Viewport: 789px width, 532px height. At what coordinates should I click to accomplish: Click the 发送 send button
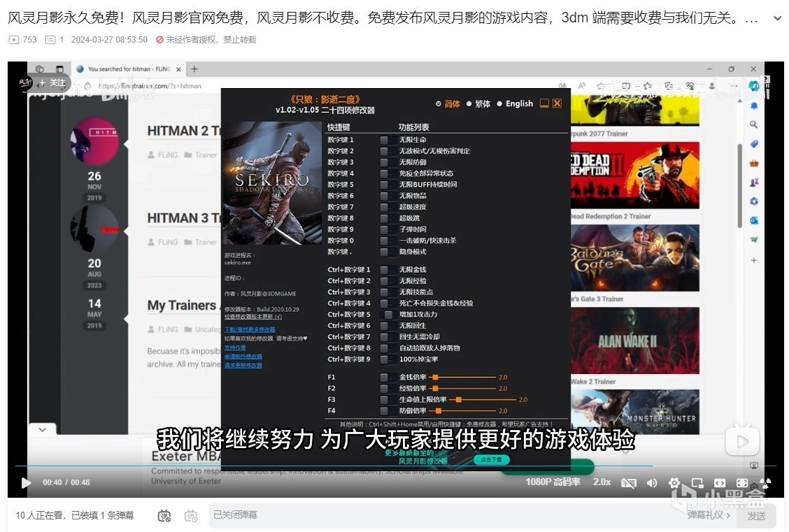click(x=756, y=515)
